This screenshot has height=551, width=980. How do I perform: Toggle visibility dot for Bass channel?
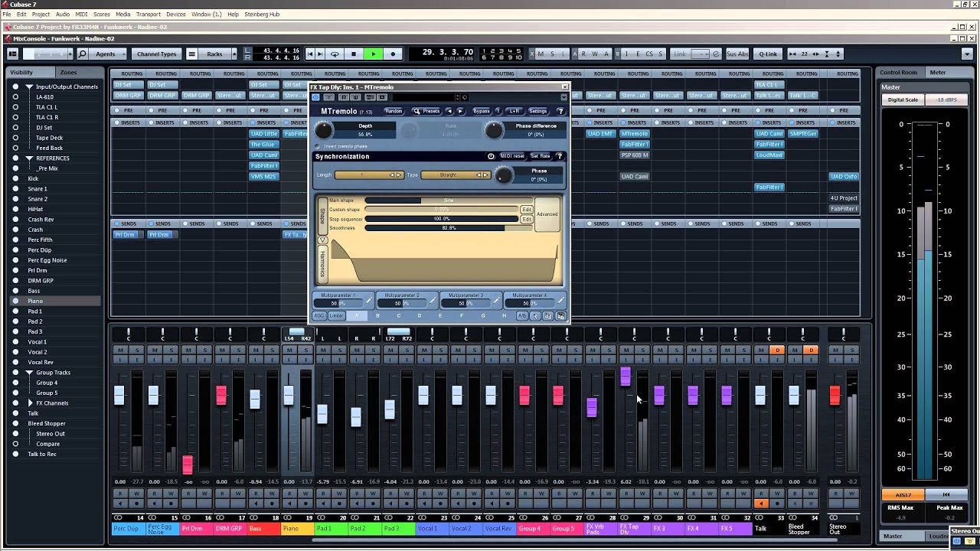click(x=15, y=291)
